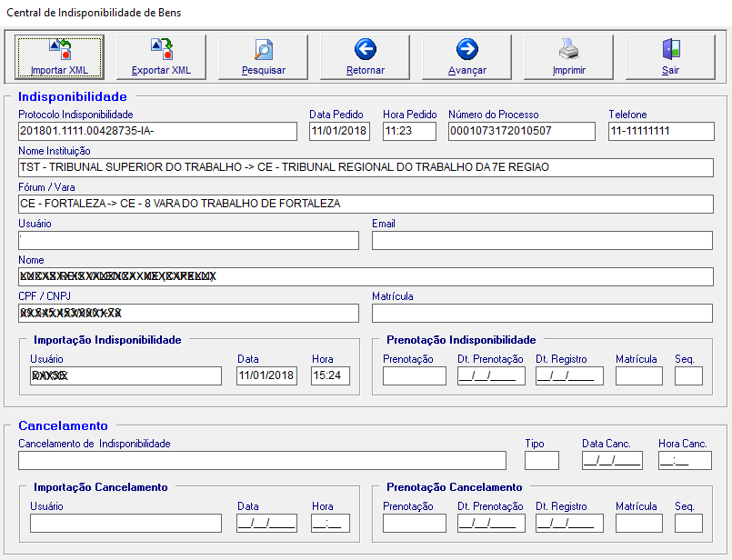
Task: Click the Tipo field in Cancelamento
Action: [x=542, y=461]
